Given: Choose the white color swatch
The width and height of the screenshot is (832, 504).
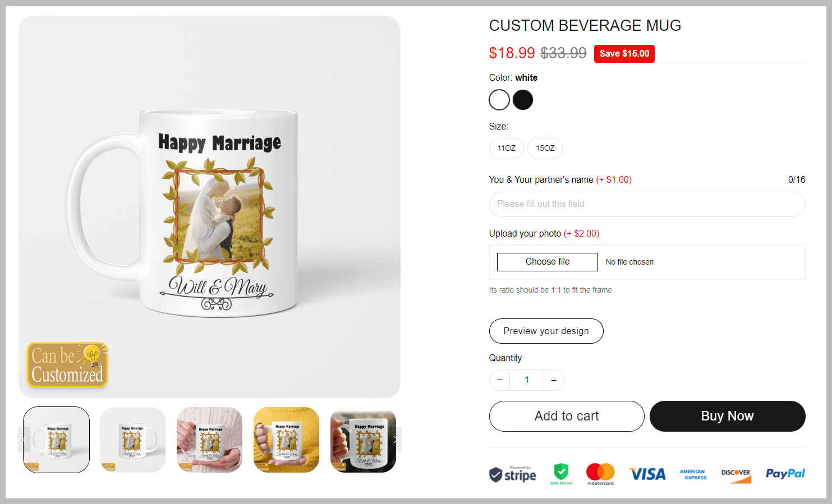Looking at the screenshot, I should coord(499,100).
